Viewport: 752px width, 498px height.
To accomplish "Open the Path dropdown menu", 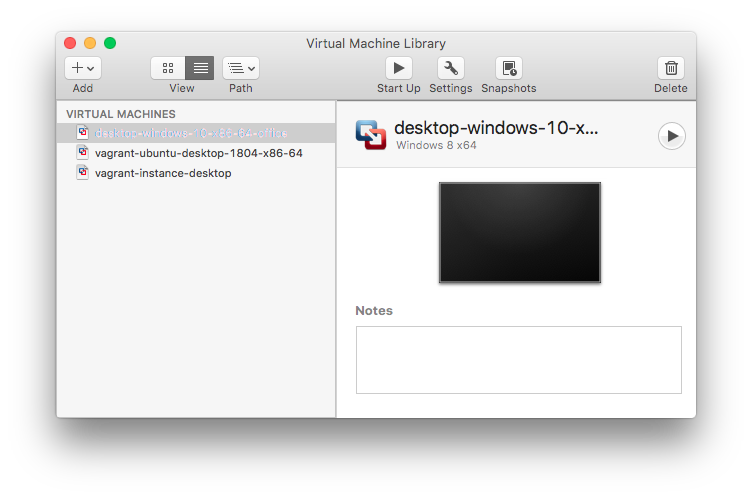I will (x=241, y=68).
